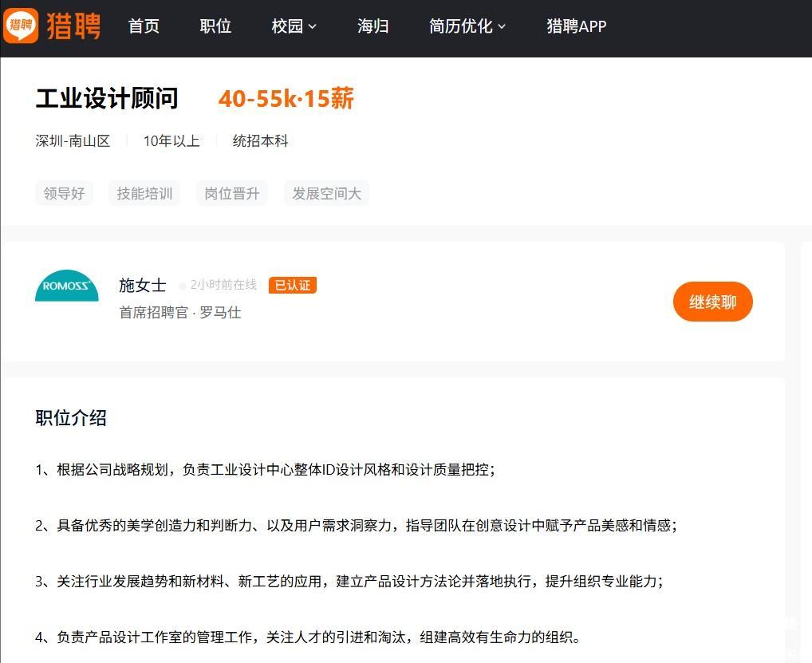Screen dimensions: 812x663
Task: Click the 发展空间大 benefit tag
Action: click(326, 193)
